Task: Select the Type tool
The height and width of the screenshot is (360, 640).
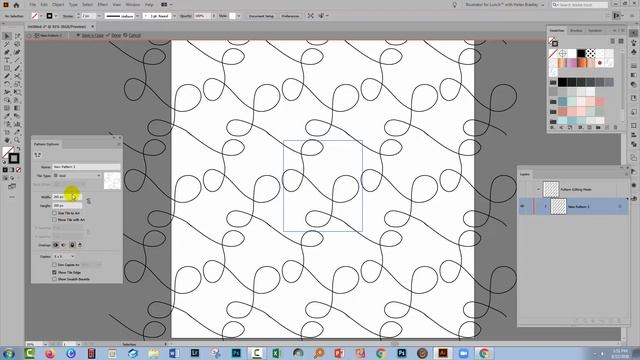Action: [7, 60]
